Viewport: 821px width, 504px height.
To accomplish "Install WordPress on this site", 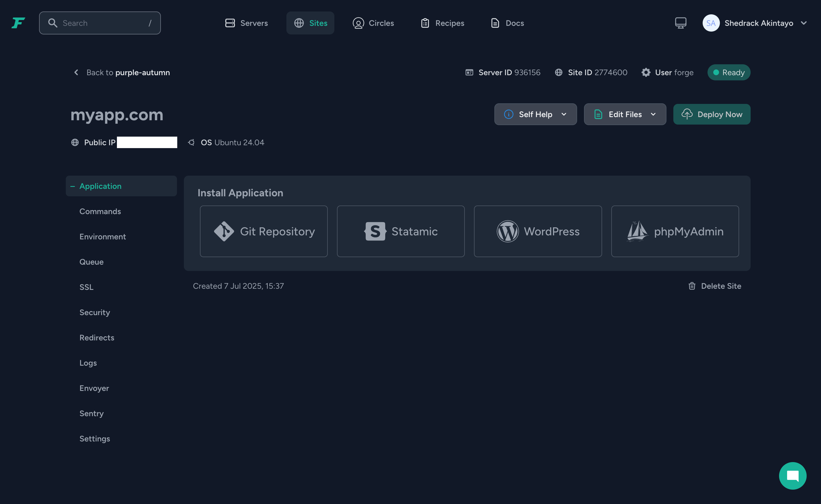I will click(x=537, y=231).
